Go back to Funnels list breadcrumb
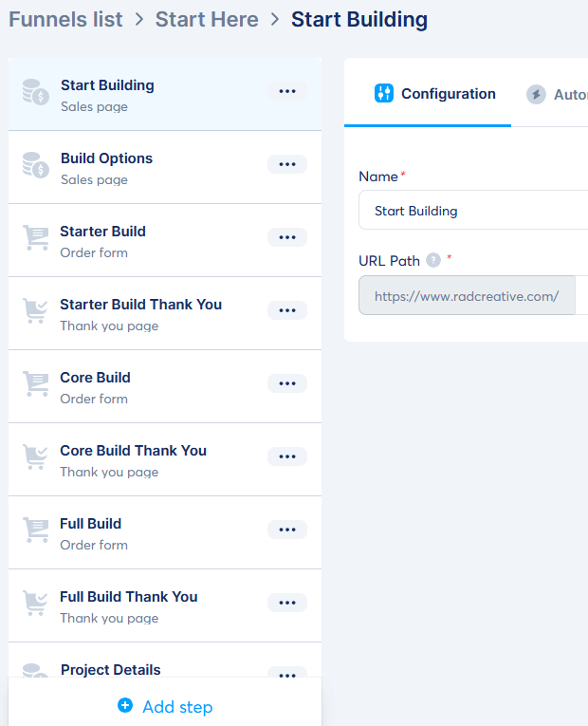 (x=65, y=19)
